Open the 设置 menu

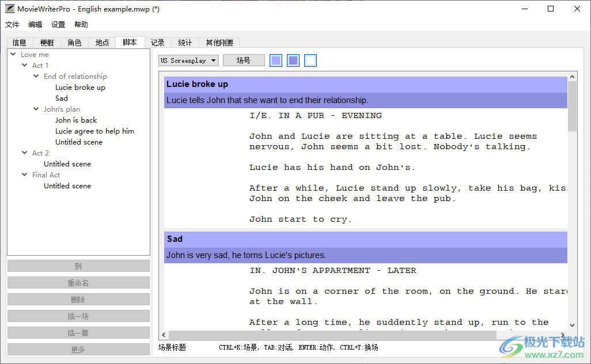(x=58, y=25)
